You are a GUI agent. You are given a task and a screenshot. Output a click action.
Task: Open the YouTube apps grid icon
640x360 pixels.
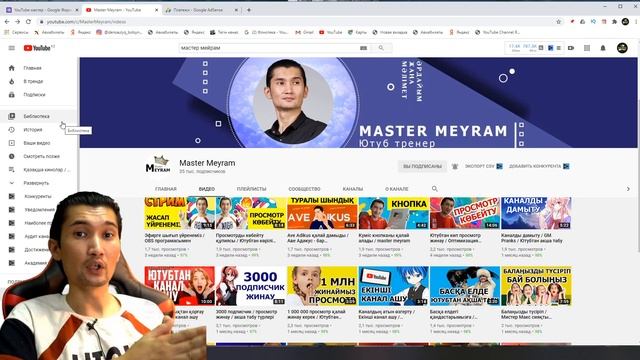coord(587,48)
